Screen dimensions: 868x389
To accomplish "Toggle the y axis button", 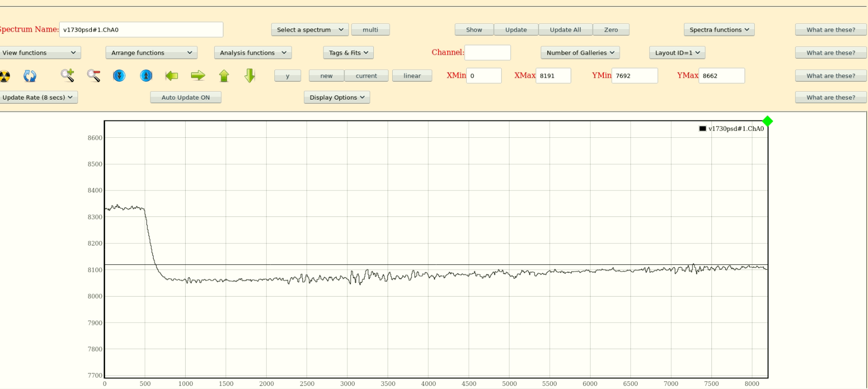I will coord(288,76).
